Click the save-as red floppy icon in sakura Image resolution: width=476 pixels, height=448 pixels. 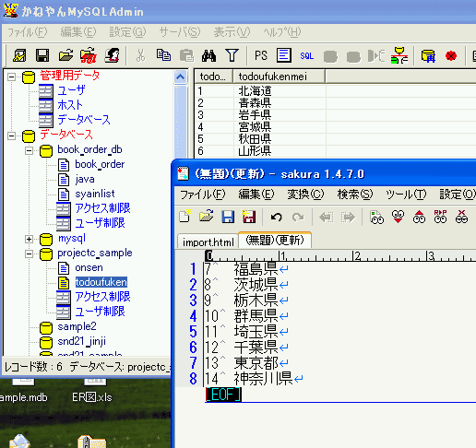248,217
